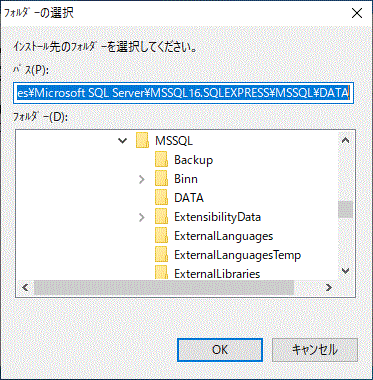The height and width of the screenshot is (380, 373).
Task: Select the ExtensibilityData folder name
Action: coord(217,217)
